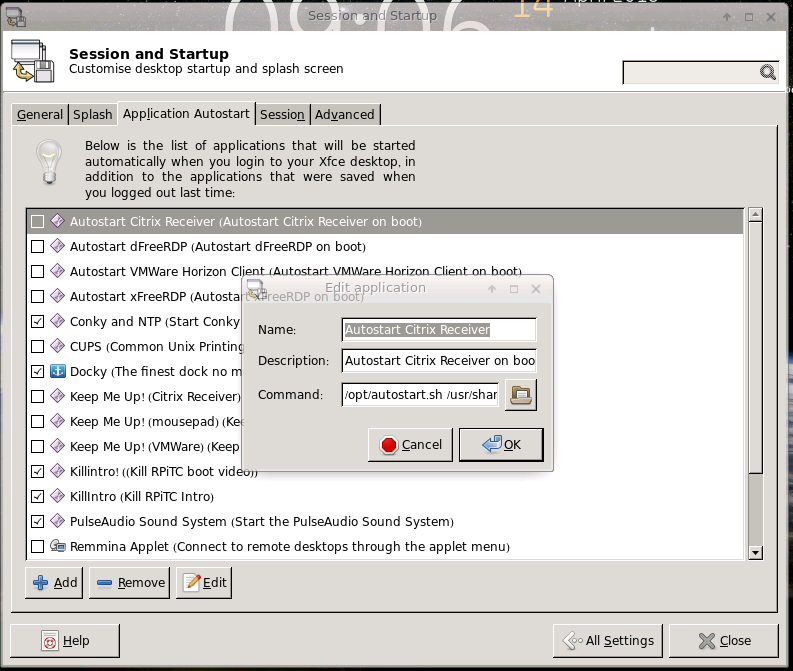Uncheck Conky and NTP autostart
The width and height of the screenshot is (793, 671).
tap(37, 321)
